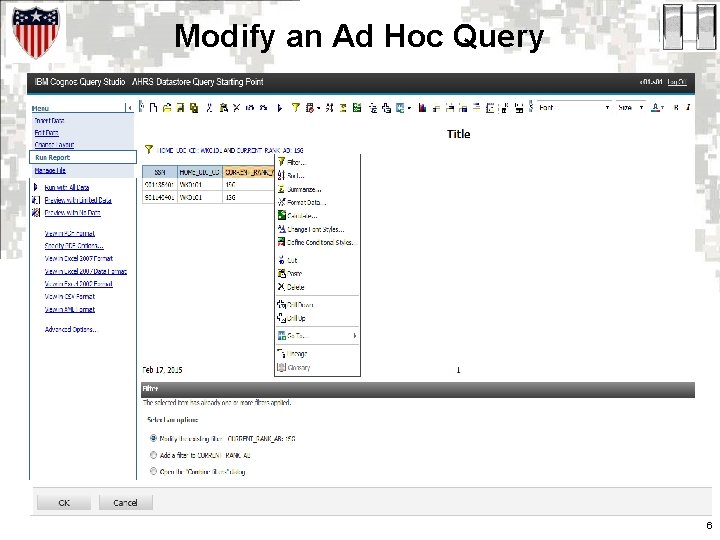Click the Drill Up toolbar icon

pyautogui.click(x=387, y=108)
